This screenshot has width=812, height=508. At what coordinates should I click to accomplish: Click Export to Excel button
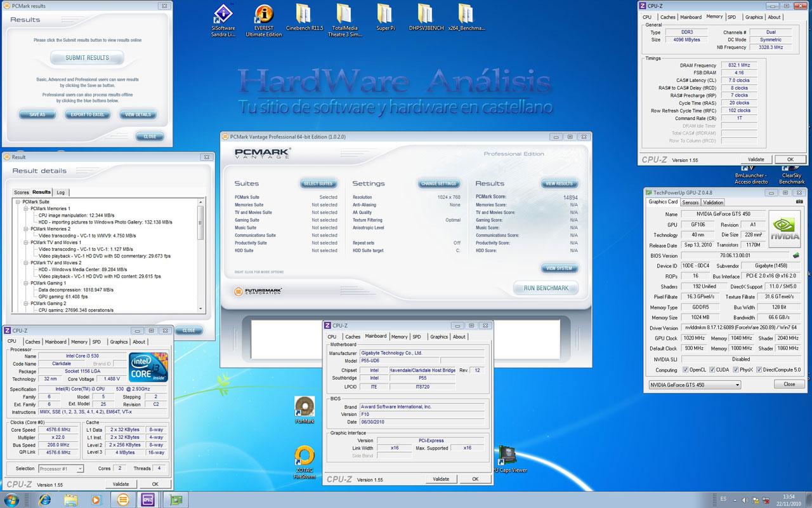[88, 115]
